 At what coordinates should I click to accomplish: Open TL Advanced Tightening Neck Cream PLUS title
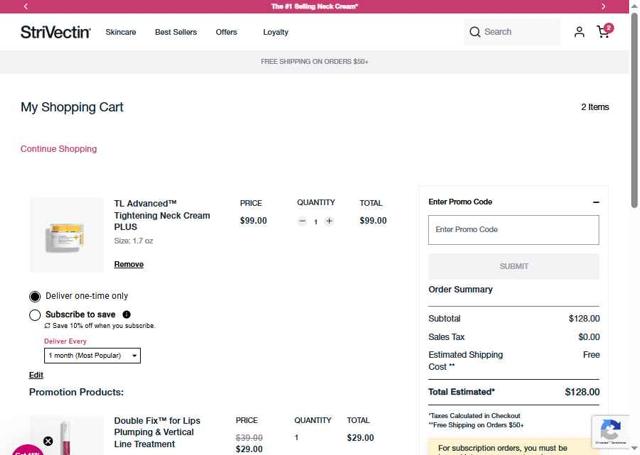click(162, 215)
